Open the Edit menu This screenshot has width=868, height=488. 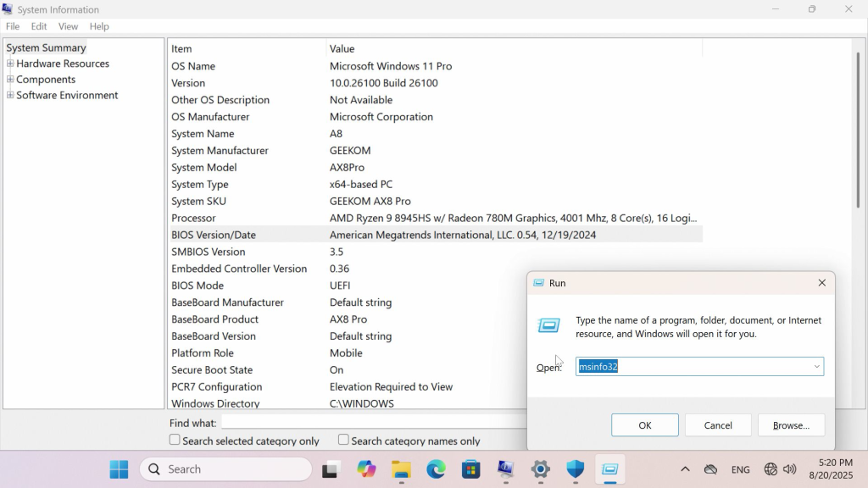pyautogui.click(x=39, y=26)
